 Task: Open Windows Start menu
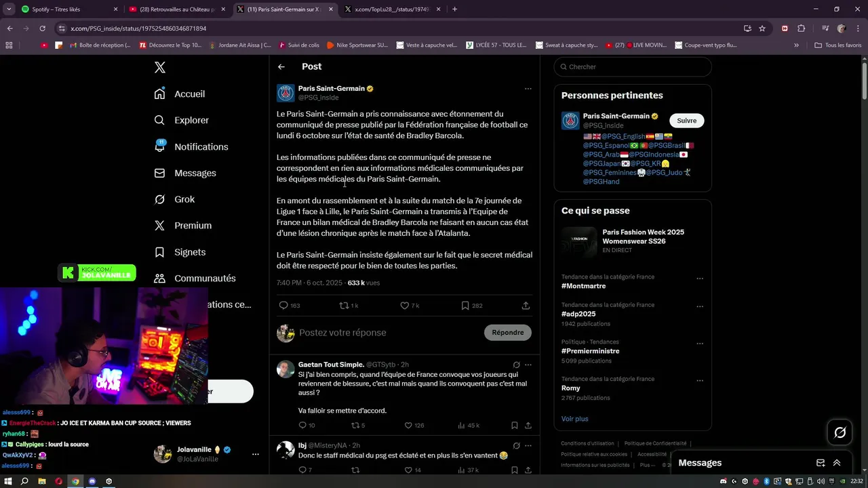click(8, 481)
